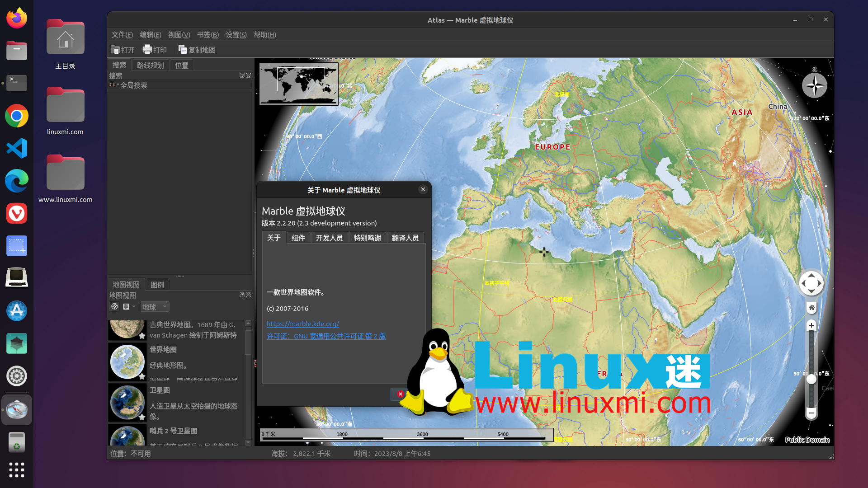Viewport: 868px width, 488px height.
Task: Toggle favorite star on 世界地图 theme
Action: [142, 376]
